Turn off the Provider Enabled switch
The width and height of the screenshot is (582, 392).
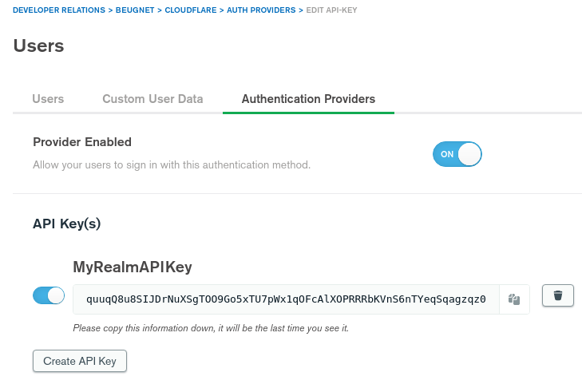tap(457, 154)
